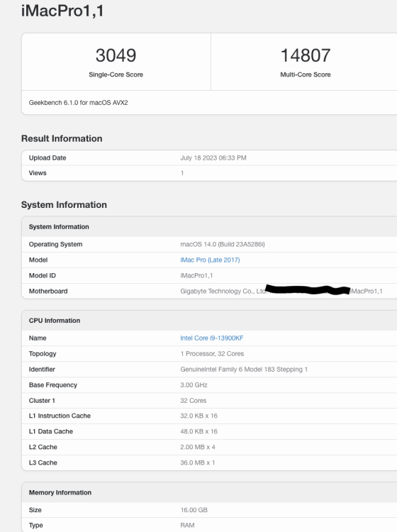Select the macOS 14.0 (Build 23A5286i) value
Image resolution: width=397 pixels, height=532 pixels.
point(223,244)
